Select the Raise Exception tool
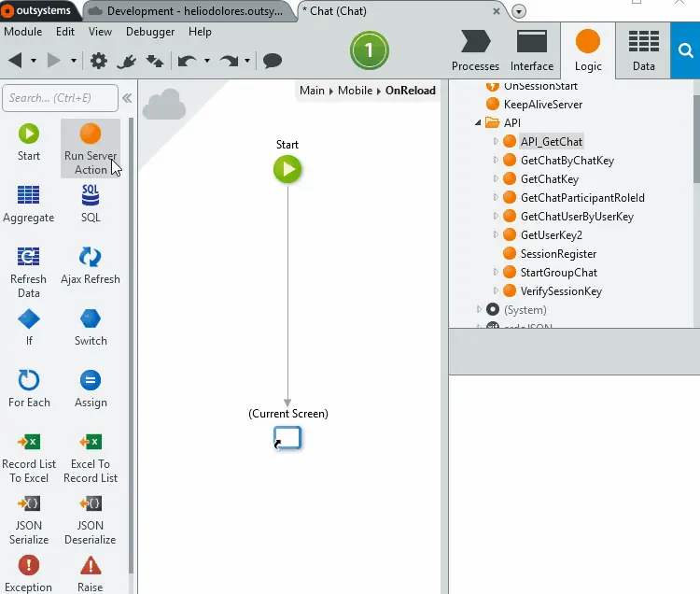 coord(91,573)
